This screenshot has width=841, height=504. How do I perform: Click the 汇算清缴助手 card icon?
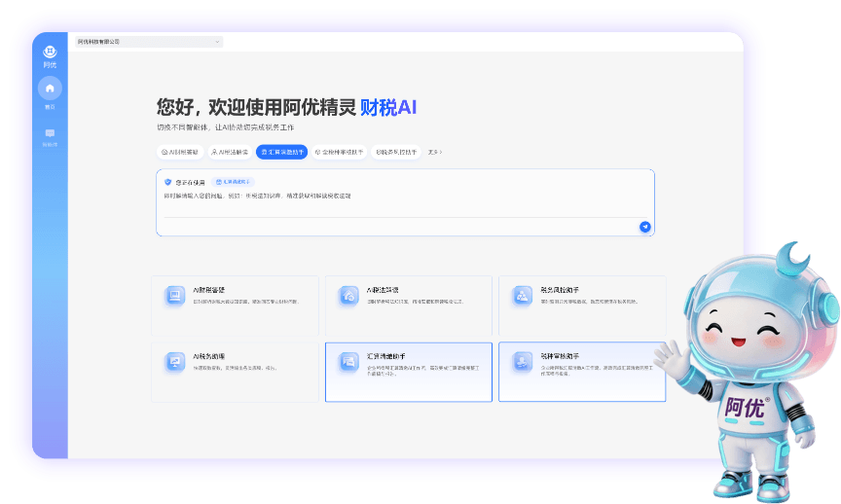click(x=348, y=362)
